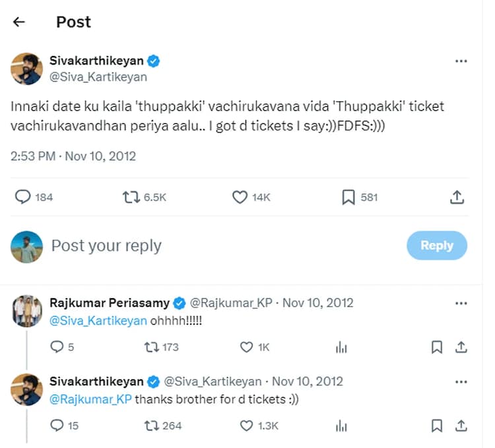Click reply icon on the main post
The image size is (495, 448).
23,197
